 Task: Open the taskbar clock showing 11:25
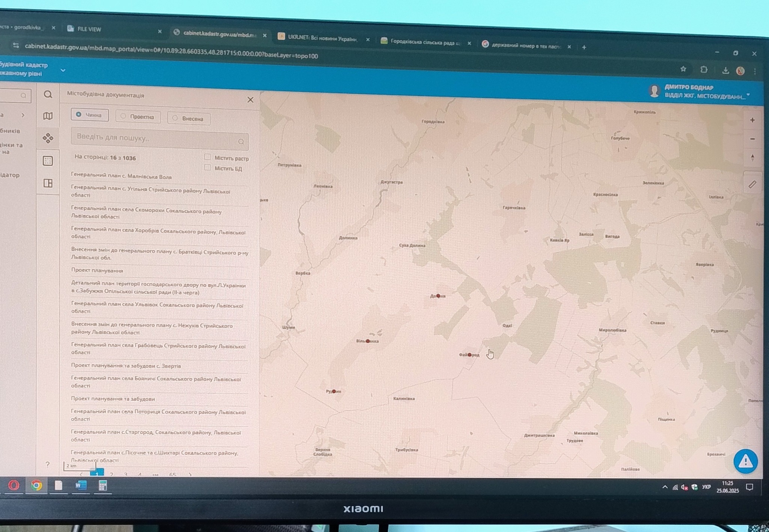click(x=727, y=487)
